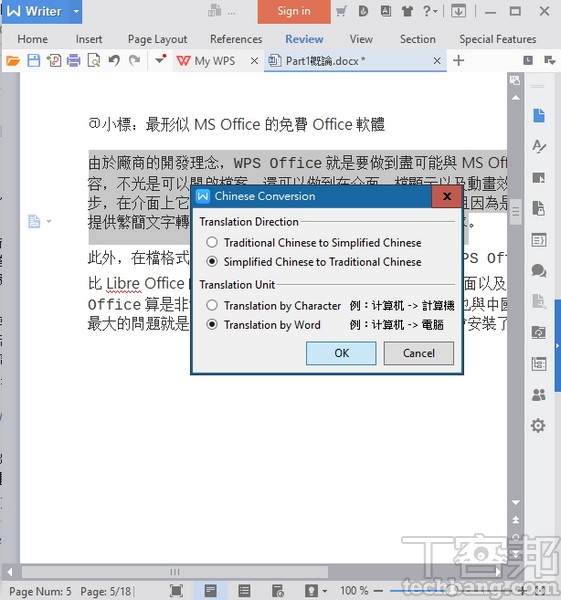Open the References ribbon tab
This screenshot has height=600, width=561.
pos(236,39)
